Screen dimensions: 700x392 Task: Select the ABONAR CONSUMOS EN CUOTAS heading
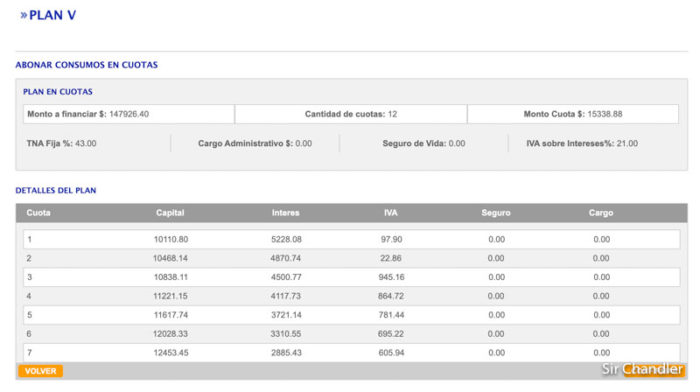point(87,65)
